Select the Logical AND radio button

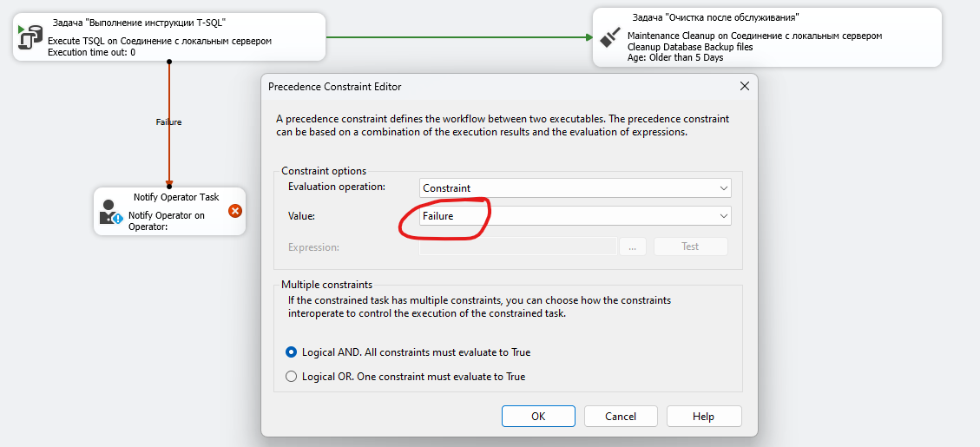tap(293, 352)
